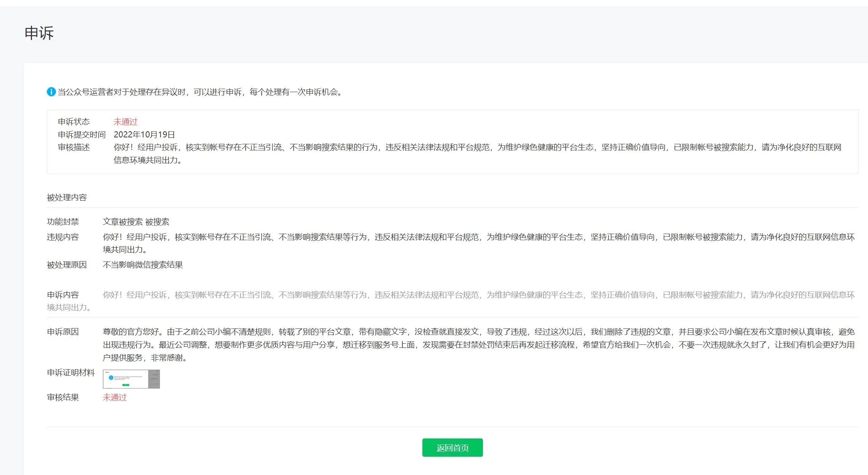
Task: Click the 文章被搜索 被搜索 ban text
Action: (x=136, y=222)
